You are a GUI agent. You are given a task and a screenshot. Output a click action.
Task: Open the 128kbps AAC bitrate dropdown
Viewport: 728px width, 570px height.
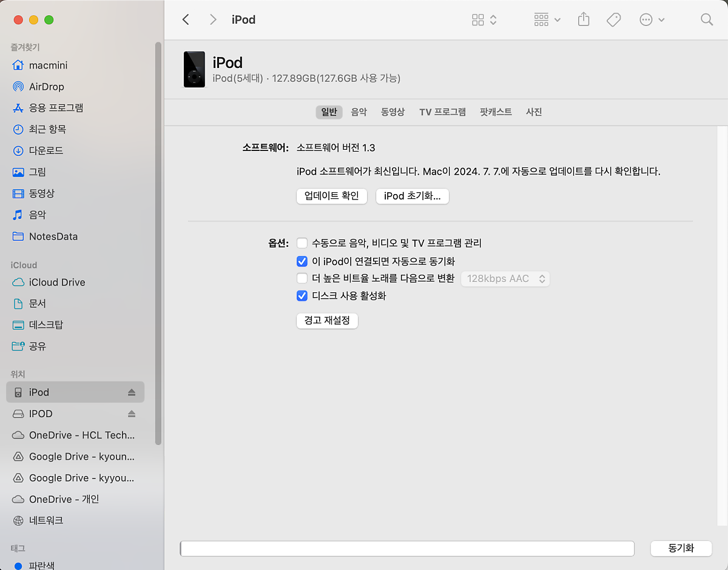505,279
